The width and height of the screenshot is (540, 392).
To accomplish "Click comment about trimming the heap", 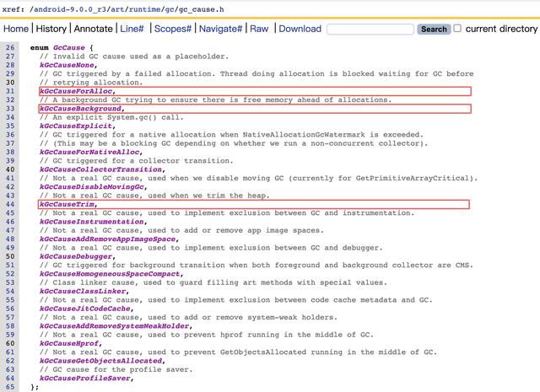I will pos(154,196).
